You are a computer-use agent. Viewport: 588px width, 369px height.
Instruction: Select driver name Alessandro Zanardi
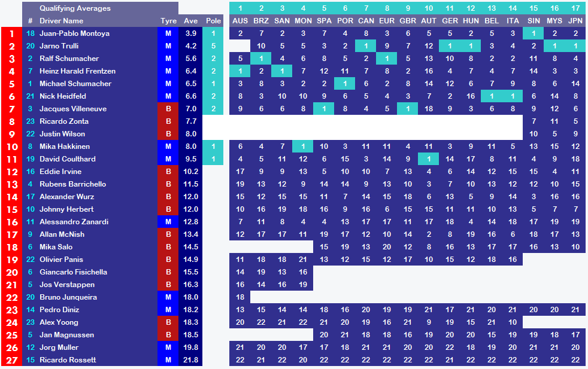pos(74,222)
